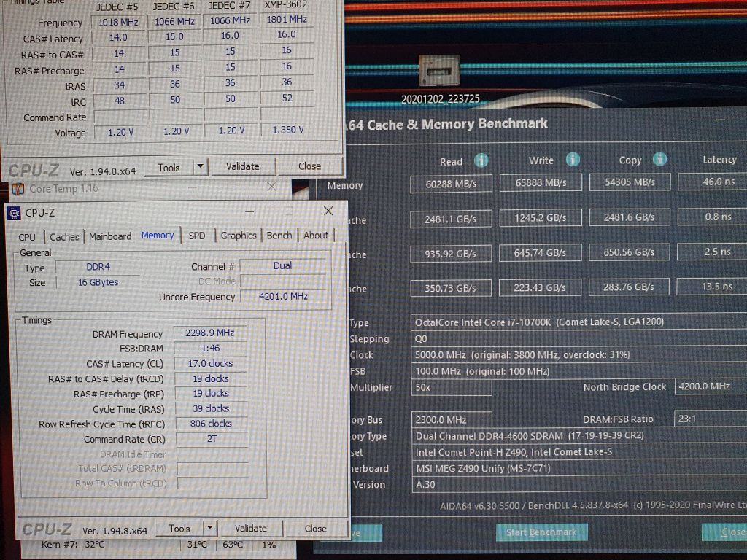Open the About tab in CPU-Z
This screenshot has width=747, height=560.
click(x=316, y=236)
